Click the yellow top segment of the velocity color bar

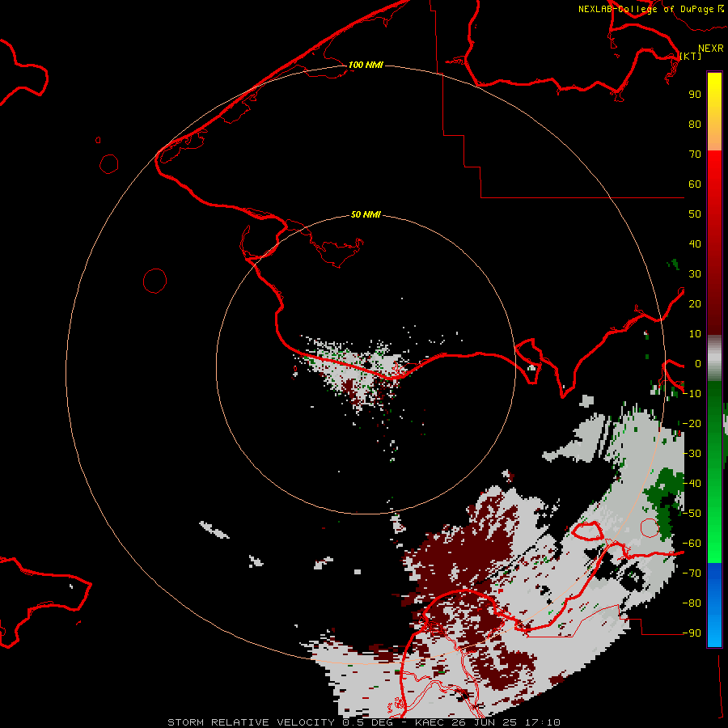(x=714, y=112)
